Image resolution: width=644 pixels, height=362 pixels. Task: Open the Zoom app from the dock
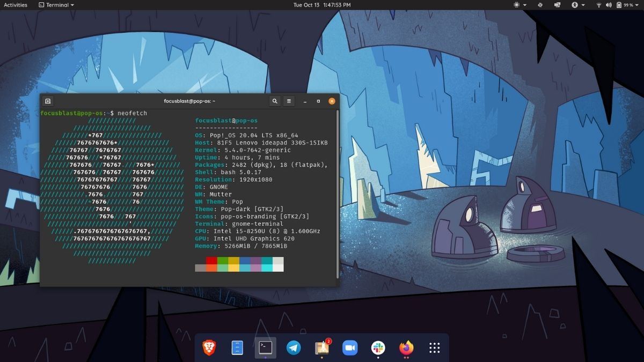[349, 348]
